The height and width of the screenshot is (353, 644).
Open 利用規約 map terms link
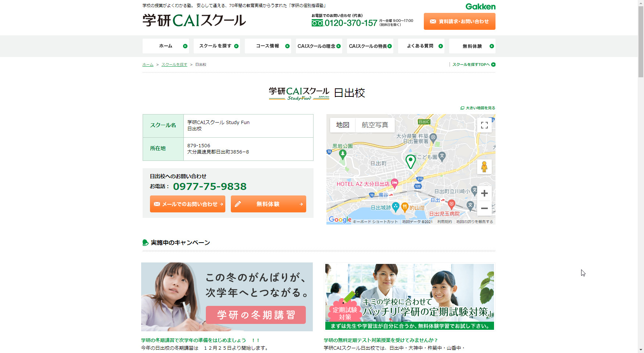[444, 222]
